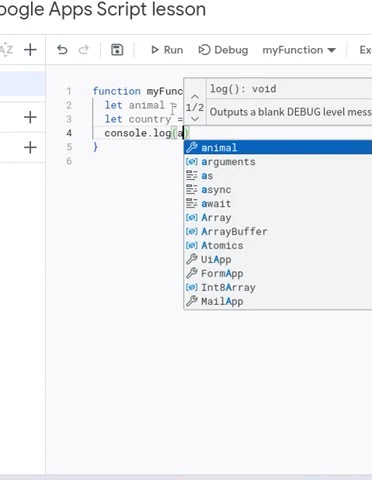The image size is (372, 480).
Task: Select 'animal' autocomplete suggestion
Action: pyautogui.click(x=278, y=147)
